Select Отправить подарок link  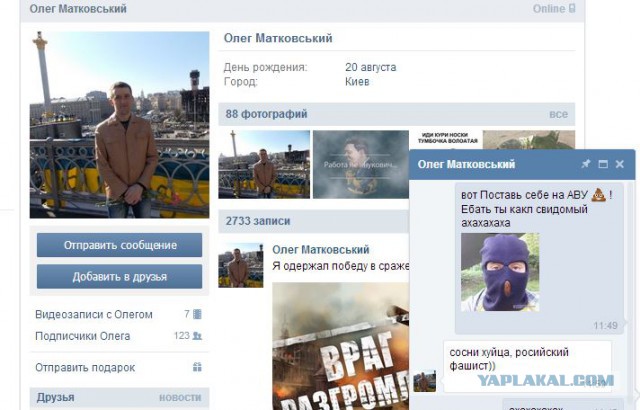(x=85, y=368)
